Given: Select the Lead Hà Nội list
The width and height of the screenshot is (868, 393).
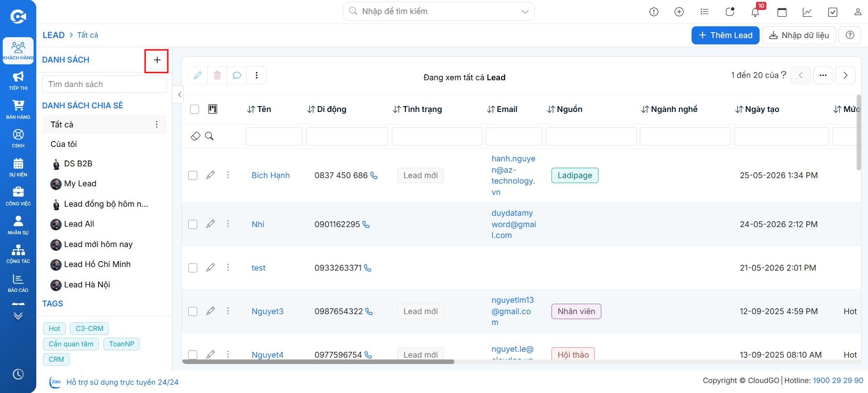Looking at the screenshot, I should (x=87, y=285).
